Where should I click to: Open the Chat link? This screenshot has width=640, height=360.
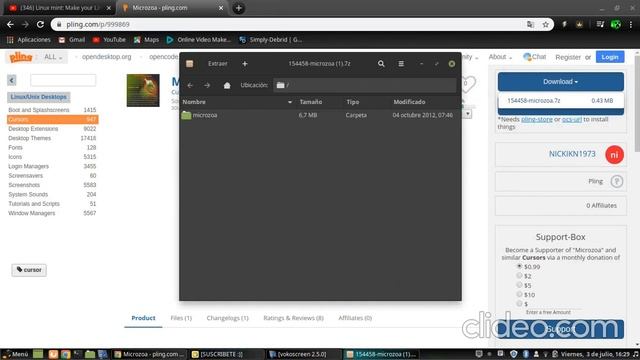coord(534,57)
